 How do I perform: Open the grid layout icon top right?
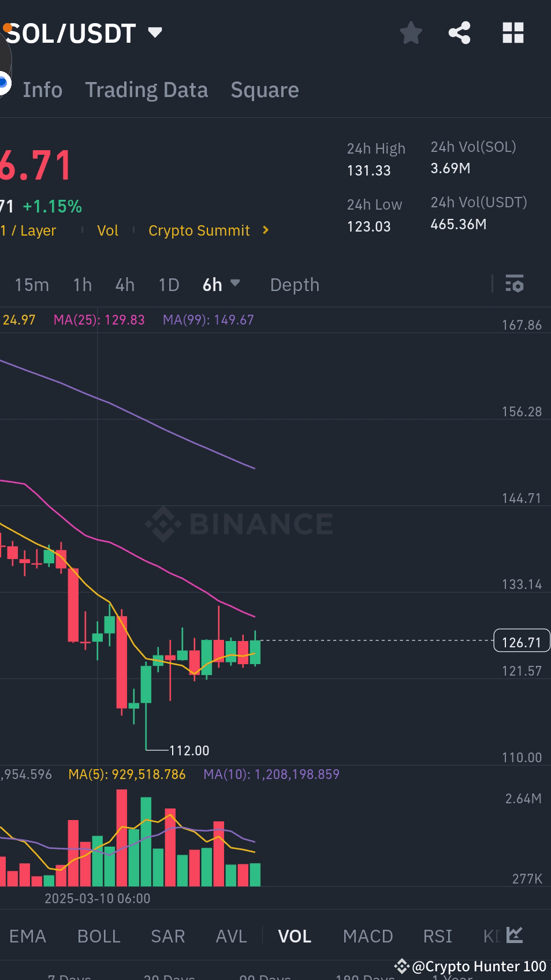point(512,33)
